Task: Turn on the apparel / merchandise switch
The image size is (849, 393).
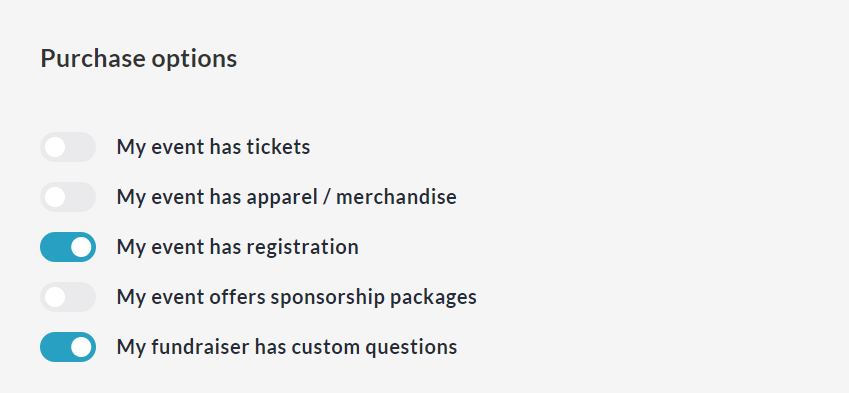Action: tap(68, 197)
